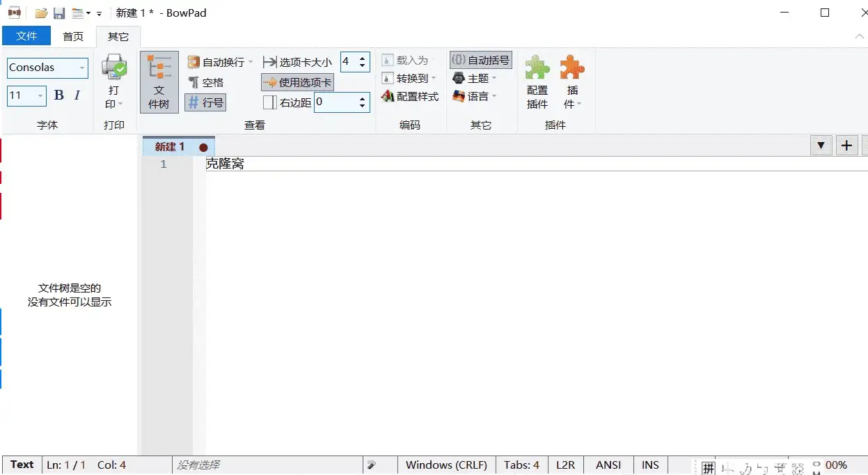Click the ANSI encoding indicator in status bar
Screen dimensions: 868x475
(x=608, y=465)
